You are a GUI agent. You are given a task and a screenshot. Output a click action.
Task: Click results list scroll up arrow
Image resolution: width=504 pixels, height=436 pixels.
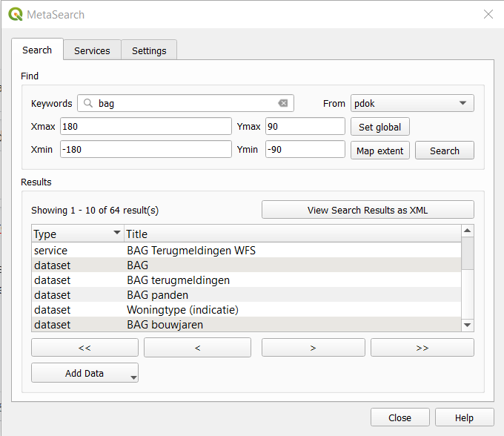(x=468, y=231)
